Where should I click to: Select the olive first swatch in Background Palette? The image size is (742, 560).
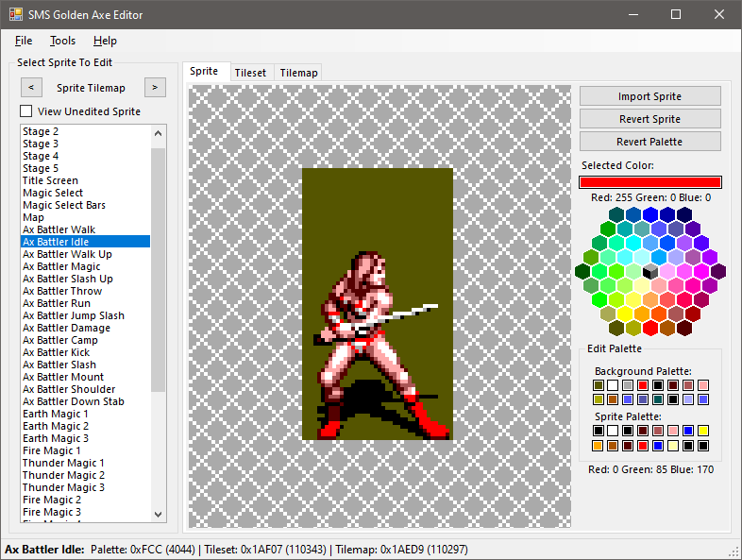tap(599, 385)
